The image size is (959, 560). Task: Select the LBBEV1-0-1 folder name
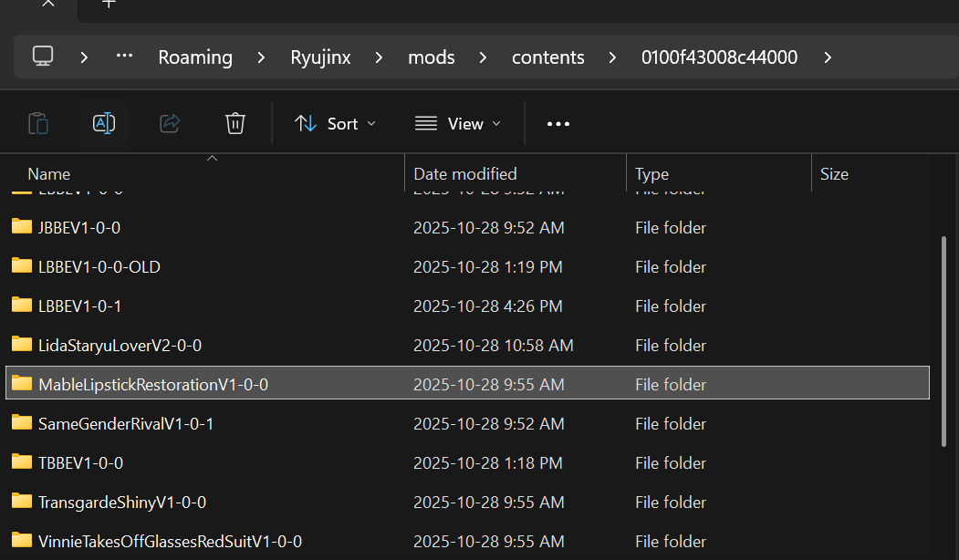pyautogui.click(x=79, y=306)
